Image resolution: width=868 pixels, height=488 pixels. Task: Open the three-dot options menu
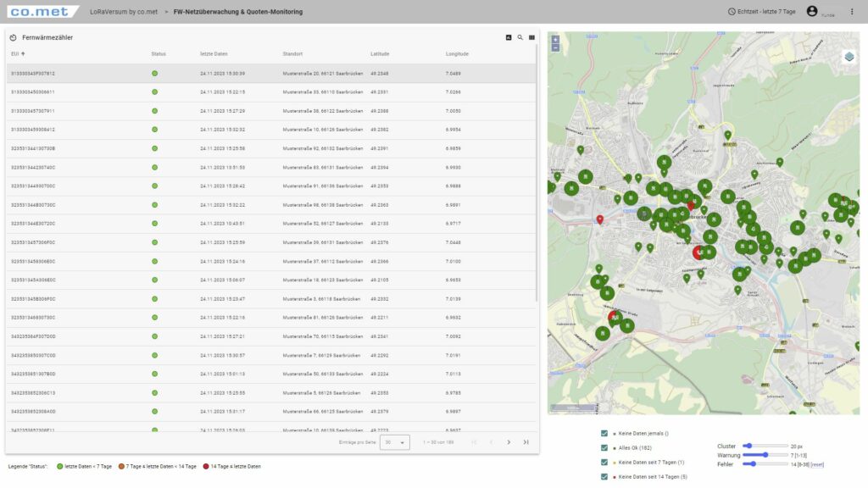(852, 11)
